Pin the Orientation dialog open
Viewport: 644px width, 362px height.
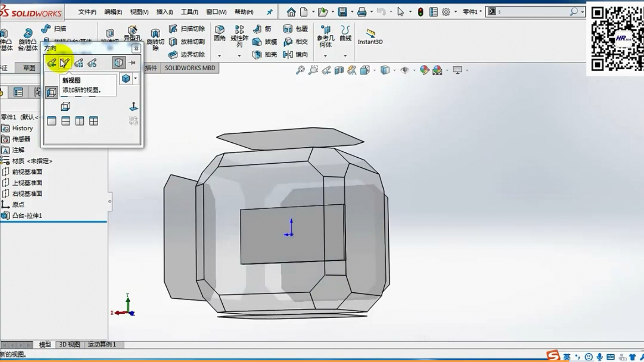[x=132, y=63]
